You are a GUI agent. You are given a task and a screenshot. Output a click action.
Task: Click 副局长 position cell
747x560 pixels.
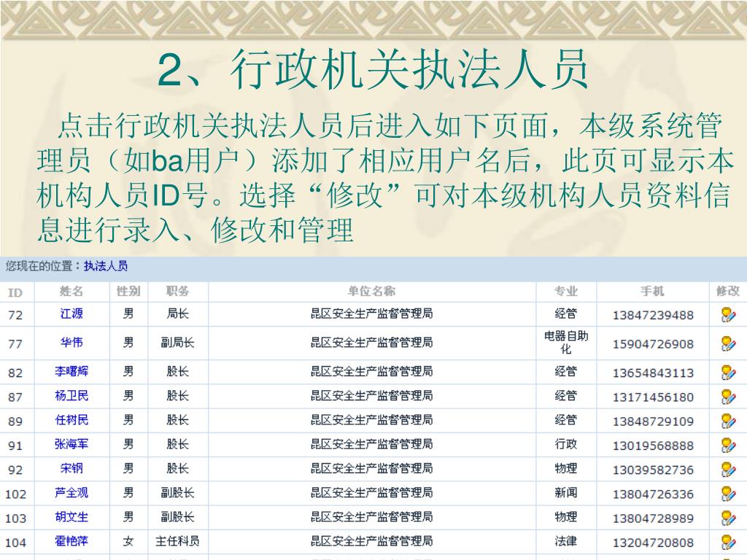click(x=178, y=343)
